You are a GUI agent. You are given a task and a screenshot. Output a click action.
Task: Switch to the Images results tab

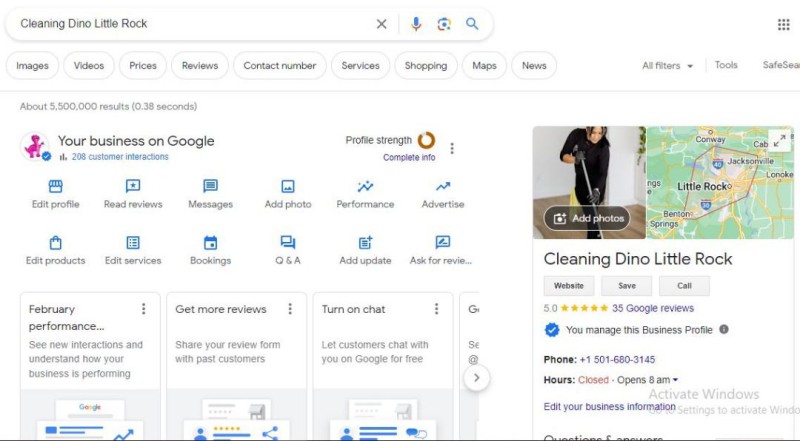(x=32, y=66)
